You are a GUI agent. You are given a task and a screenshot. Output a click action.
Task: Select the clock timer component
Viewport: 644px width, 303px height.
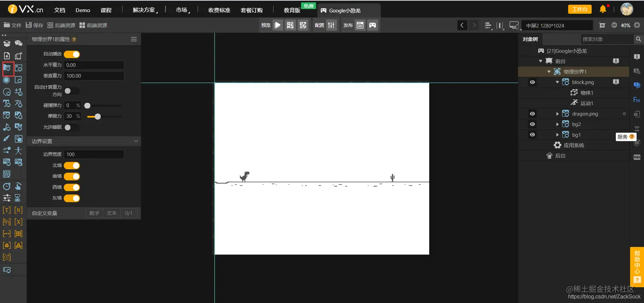(7, 186)
